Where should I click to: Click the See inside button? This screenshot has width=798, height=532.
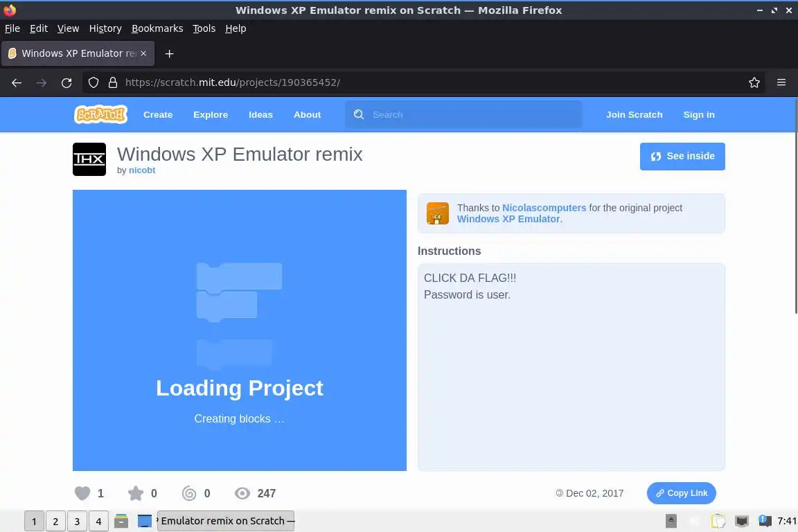(x=682, y=157)
